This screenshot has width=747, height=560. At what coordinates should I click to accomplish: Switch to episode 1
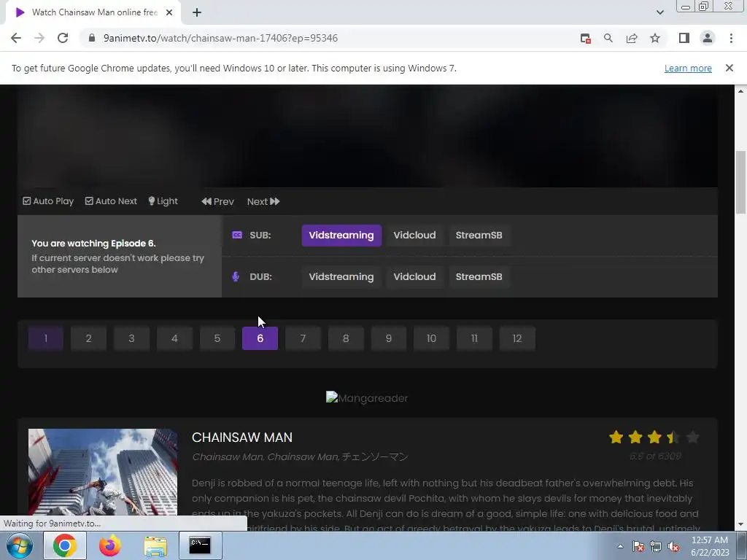pos(46,338)
